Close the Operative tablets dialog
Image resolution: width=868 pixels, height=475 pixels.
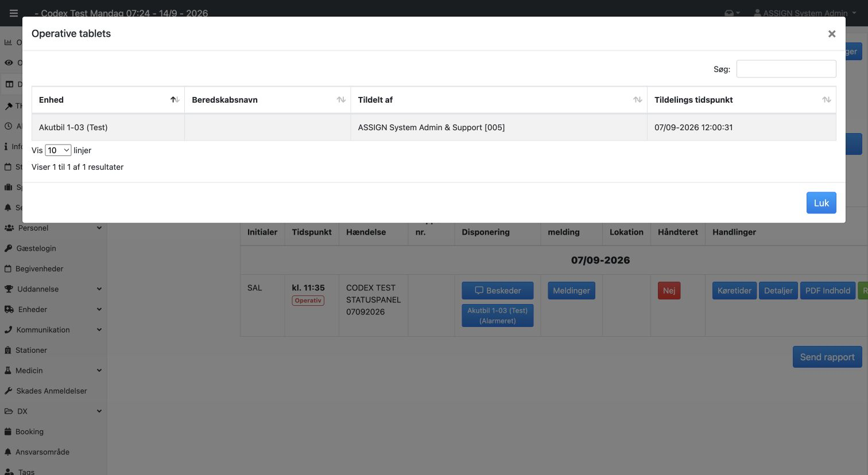click(831, 34)
